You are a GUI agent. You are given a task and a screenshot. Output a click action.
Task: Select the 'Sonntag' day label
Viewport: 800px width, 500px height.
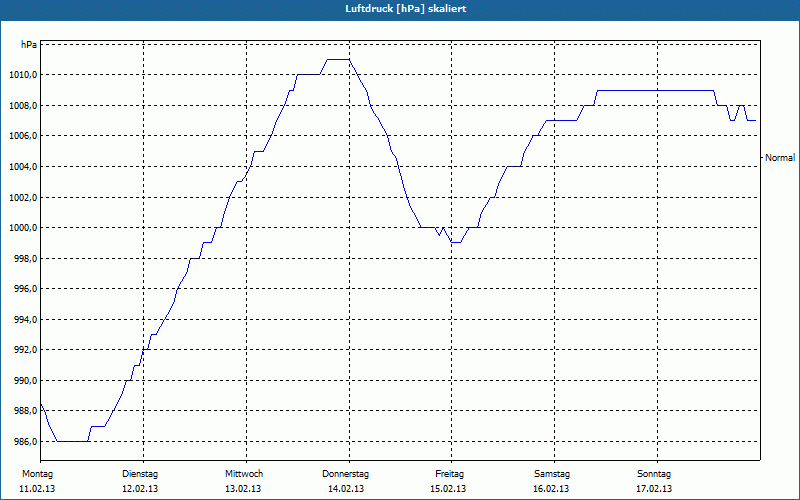pos(654,474)
